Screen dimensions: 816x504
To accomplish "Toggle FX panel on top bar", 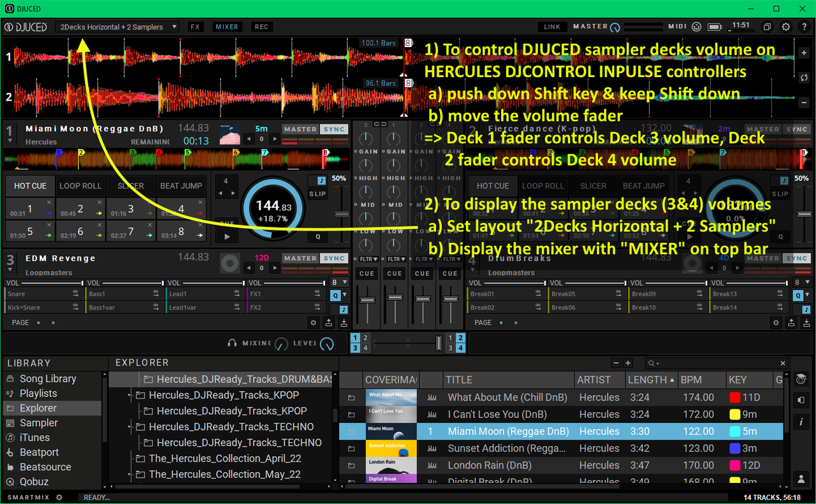I will coord(195,27).
